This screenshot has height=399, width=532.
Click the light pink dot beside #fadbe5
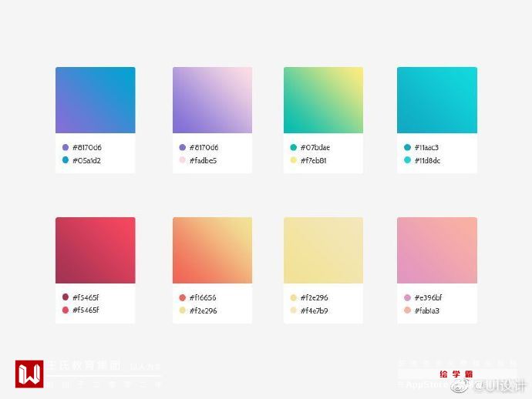click(182, 160)
